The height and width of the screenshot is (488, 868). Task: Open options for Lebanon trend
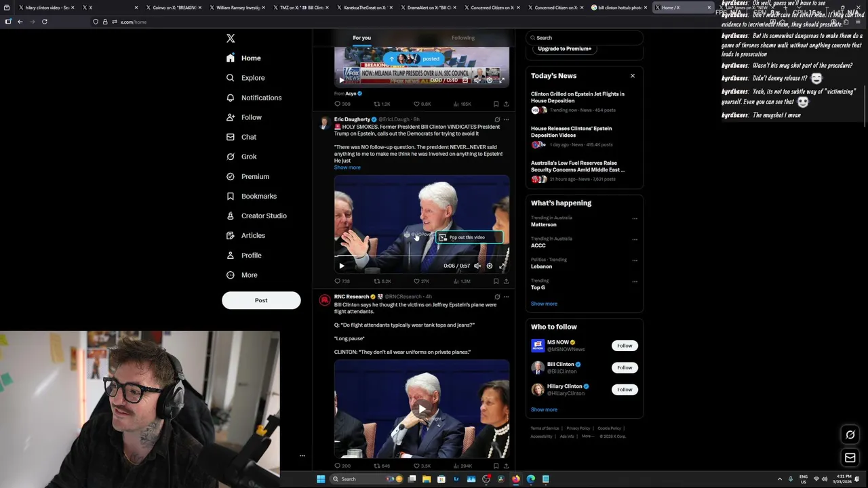[x=635, y=261]
